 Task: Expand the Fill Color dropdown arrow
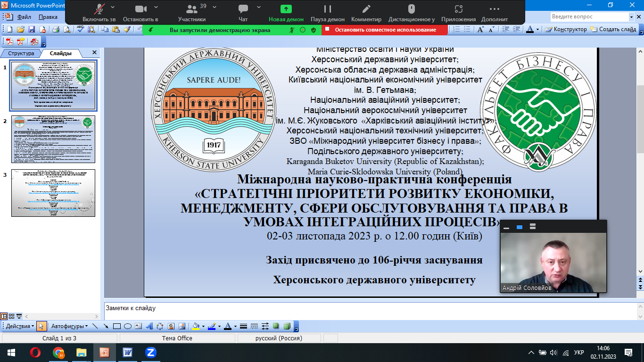[x=203, y=326]
